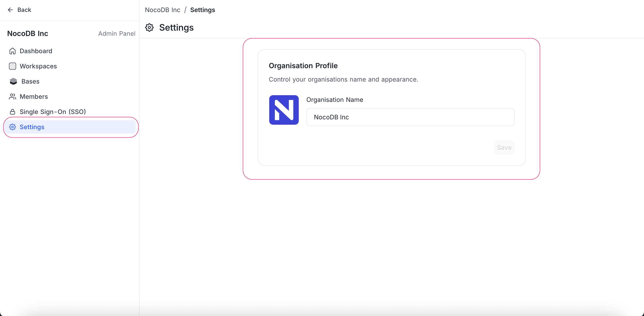Click the Back link
This screenshot has width=644, height=316.
click(x=24, y=10)
